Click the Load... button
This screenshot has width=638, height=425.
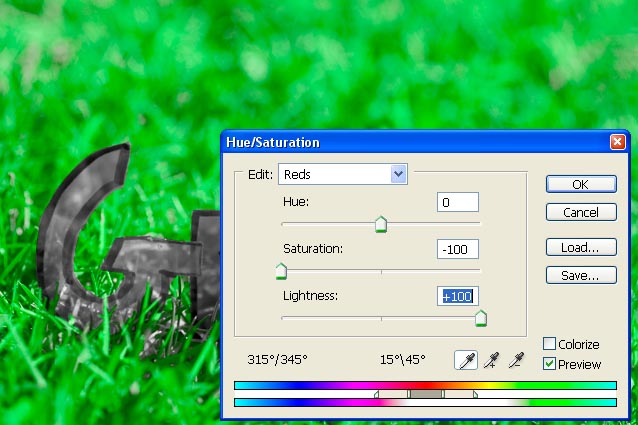581,247
